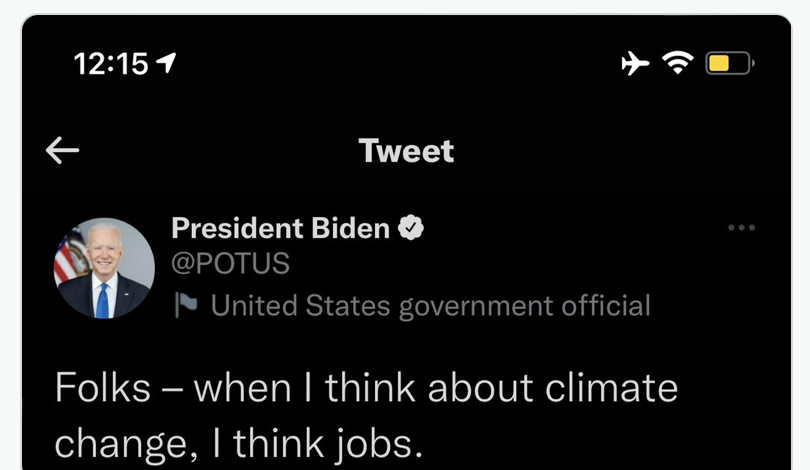Open the @POTUS profile picture
This screenshot has height=470, width=810.
tap(104, 268)
